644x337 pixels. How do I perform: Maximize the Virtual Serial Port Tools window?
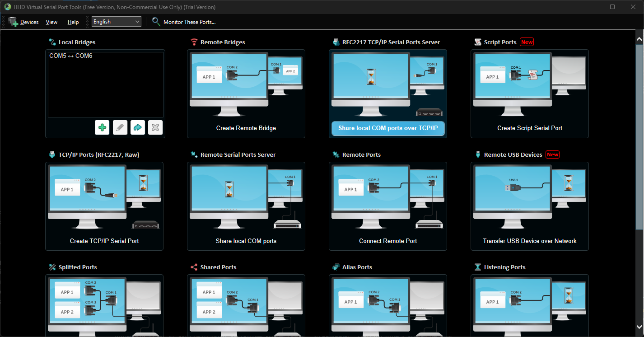[x=612, y=7]
